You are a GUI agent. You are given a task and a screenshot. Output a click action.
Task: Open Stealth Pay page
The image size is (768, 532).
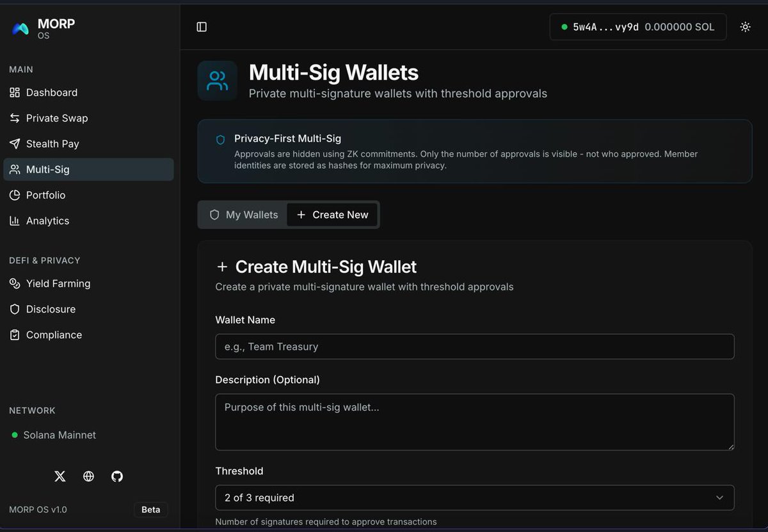[88, 144]
